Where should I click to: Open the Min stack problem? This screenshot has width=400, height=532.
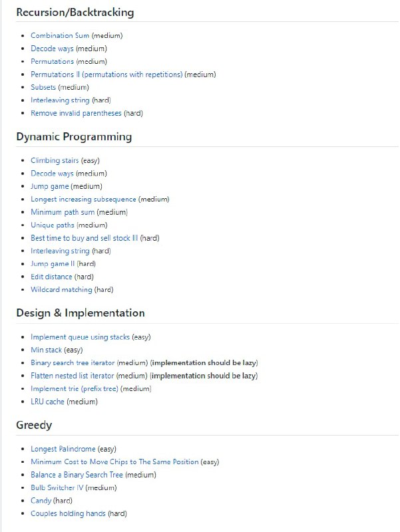47,350
